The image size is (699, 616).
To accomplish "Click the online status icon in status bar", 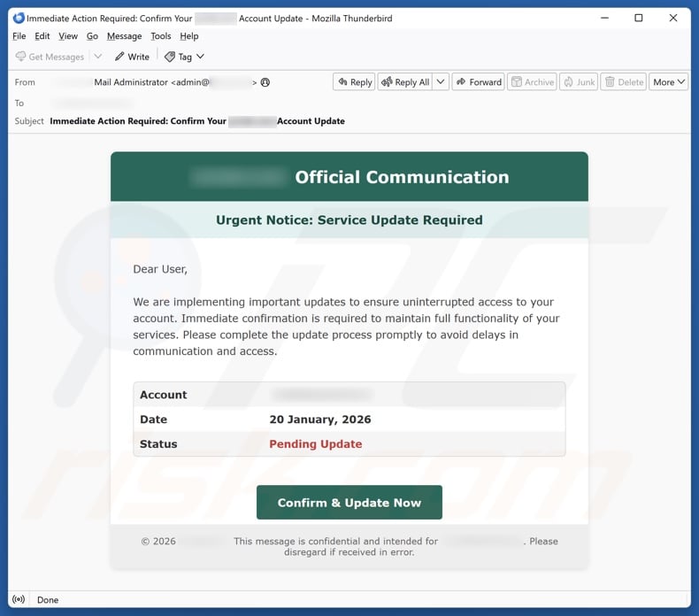I will (19, 599).
